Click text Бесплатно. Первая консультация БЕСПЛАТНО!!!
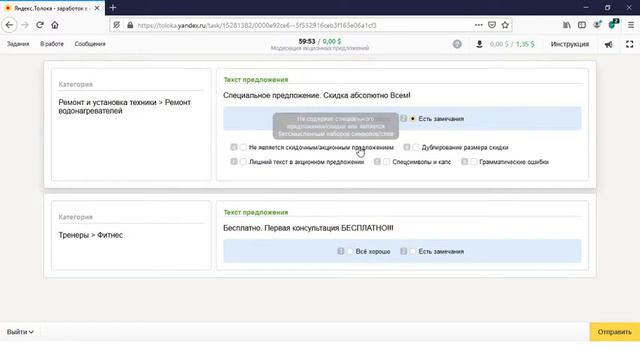Screen dimensions: 640x360 pos(308,228)
